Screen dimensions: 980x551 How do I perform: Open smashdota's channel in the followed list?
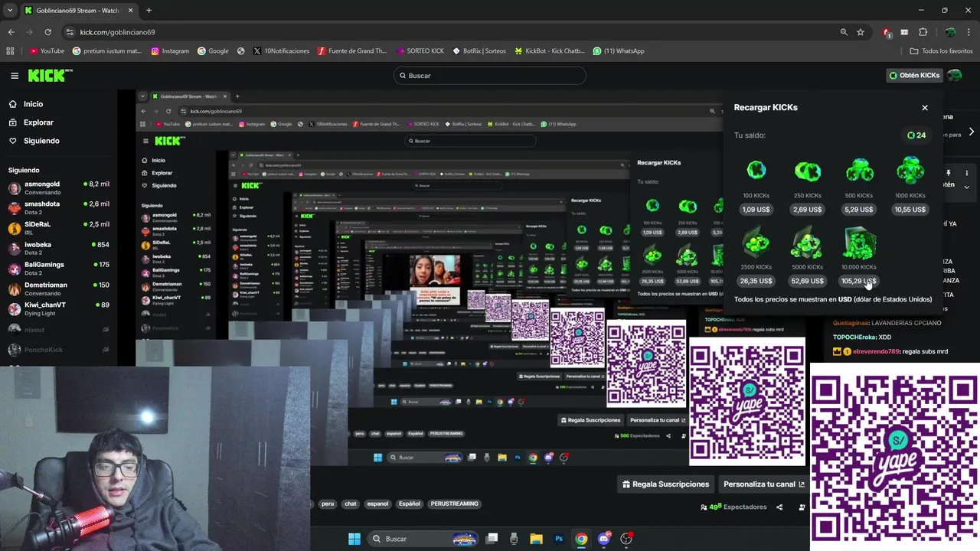pyautogui.click(x=58, y=208)
